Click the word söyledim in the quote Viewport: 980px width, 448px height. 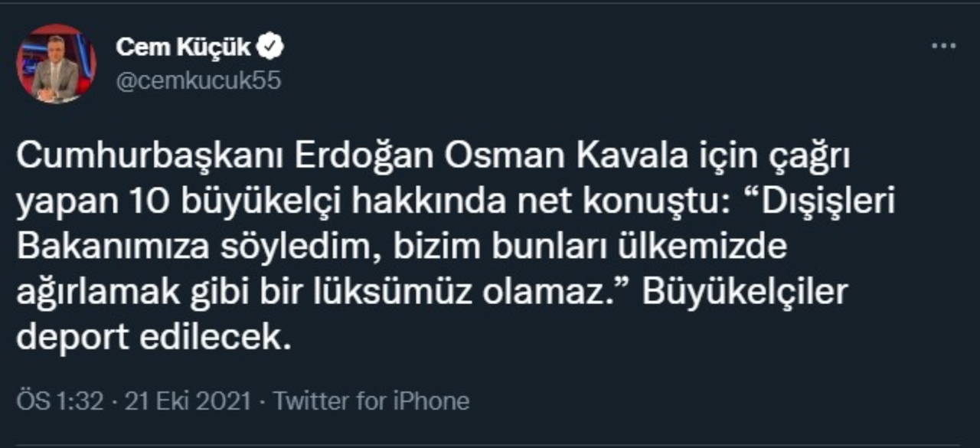(307, 248)
